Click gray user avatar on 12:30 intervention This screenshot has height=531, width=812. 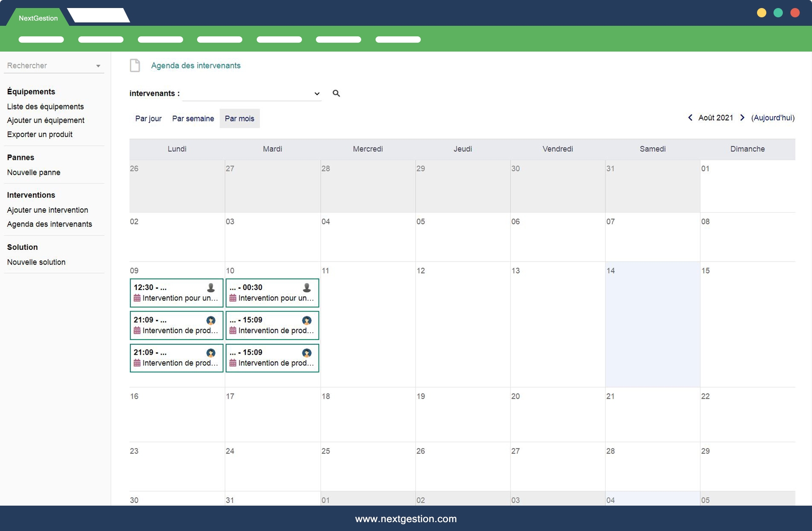pos(211,288)
